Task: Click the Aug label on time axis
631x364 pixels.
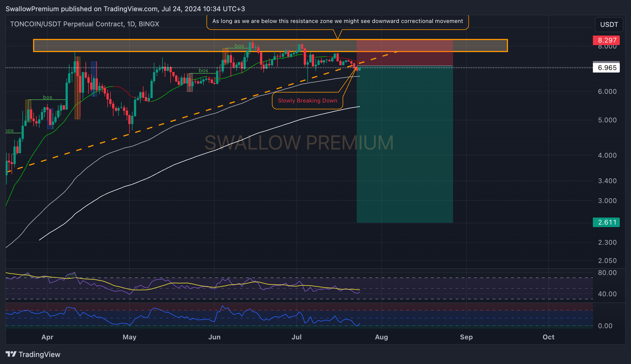Action: pyautogui.click(x=382, y=337)
